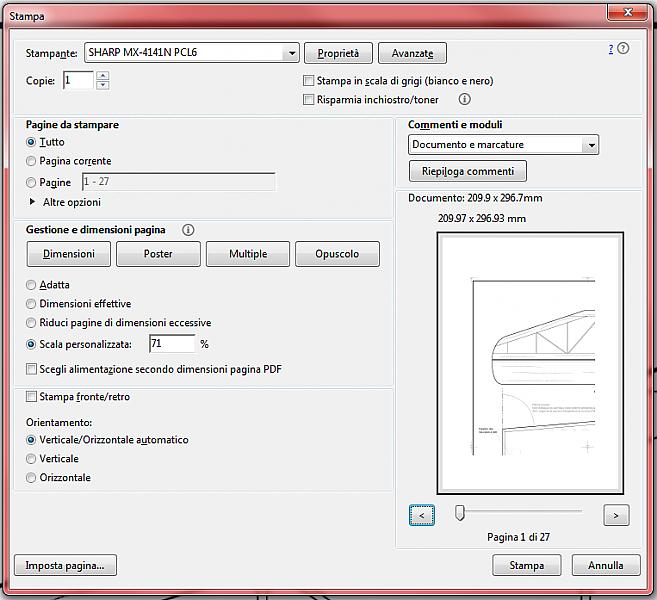This screenshot has height=600, width=657.
Task: Open the Stampante printer dropdown
Action: pos(291,53)
